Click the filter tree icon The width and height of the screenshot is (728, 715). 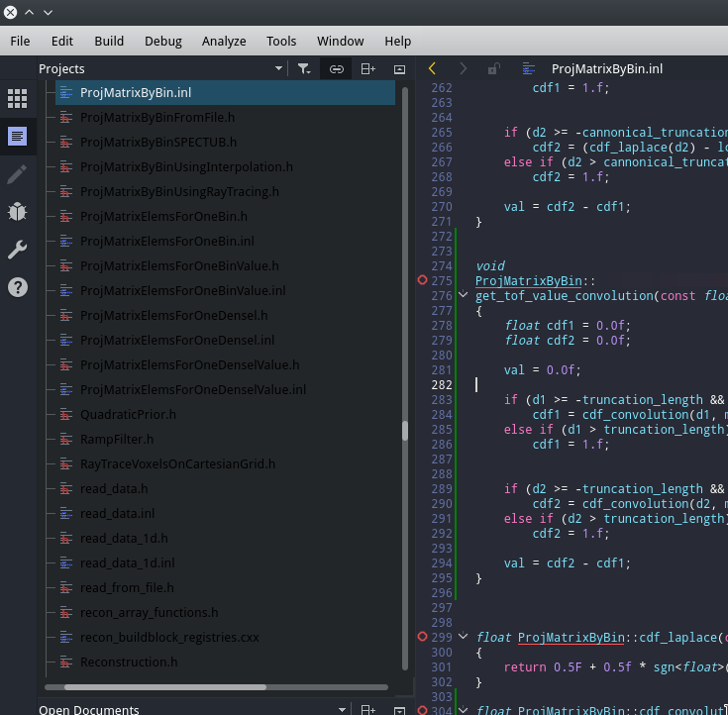pyautogui.click(x=304, y=69)
